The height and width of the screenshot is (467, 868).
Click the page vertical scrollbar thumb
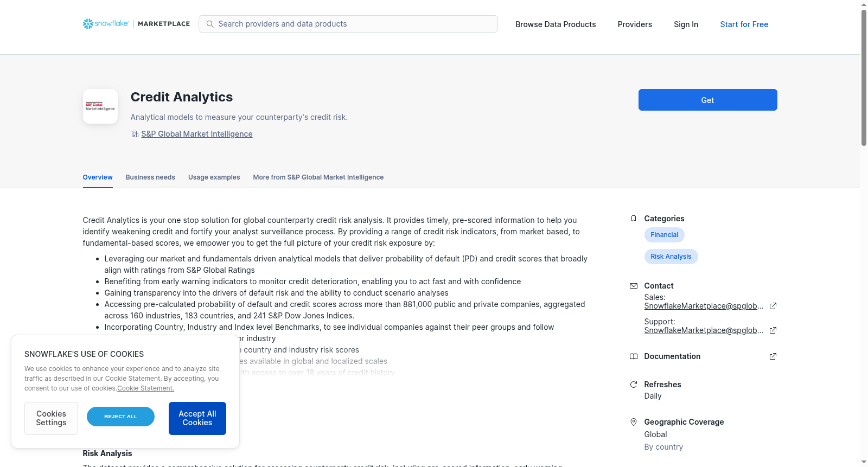(x=864, y=78)
